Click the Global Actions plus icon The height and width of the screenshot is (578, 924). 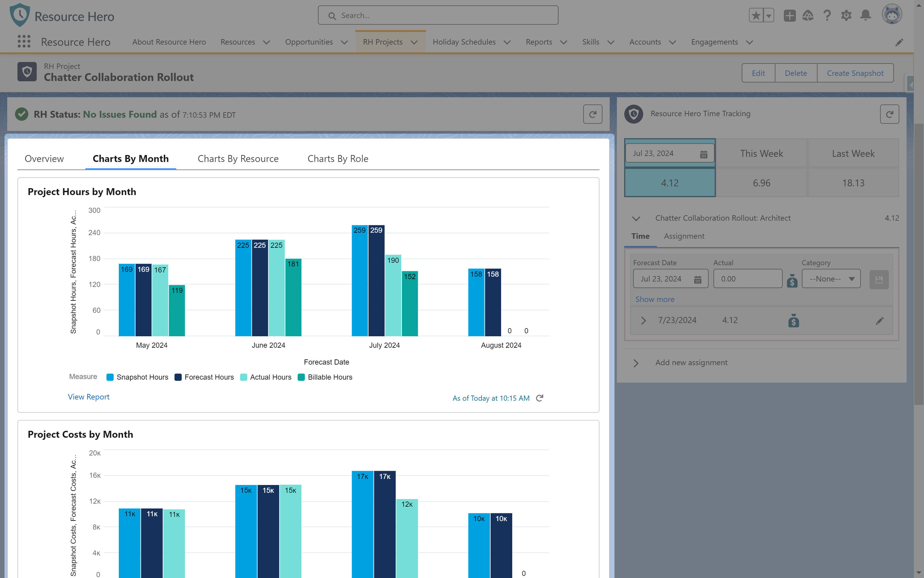789,16
